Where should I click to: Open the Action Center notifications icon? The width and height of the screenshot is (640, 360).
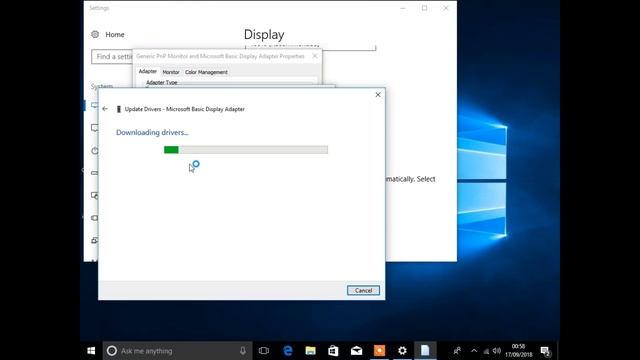(545, 351)
